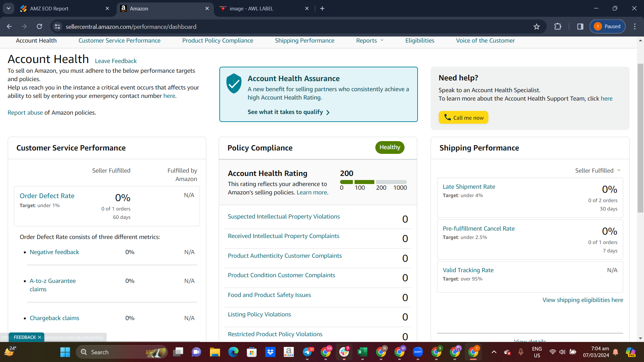Expand the Seller Fulfilled shipping dropdown
Viewport: 644px width, 362px height.
pyautogui.click(x=598, y=171)
